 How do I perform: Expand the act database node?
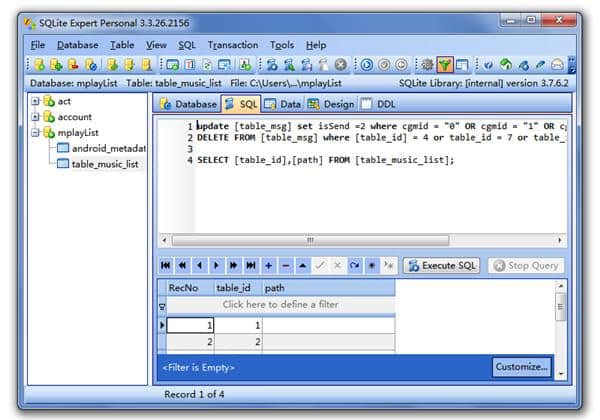35,101
